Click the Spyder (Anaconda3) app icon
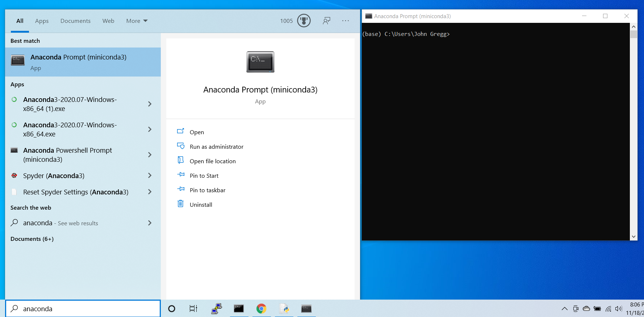Screen dimensions: 644x317 pos(14,176)
